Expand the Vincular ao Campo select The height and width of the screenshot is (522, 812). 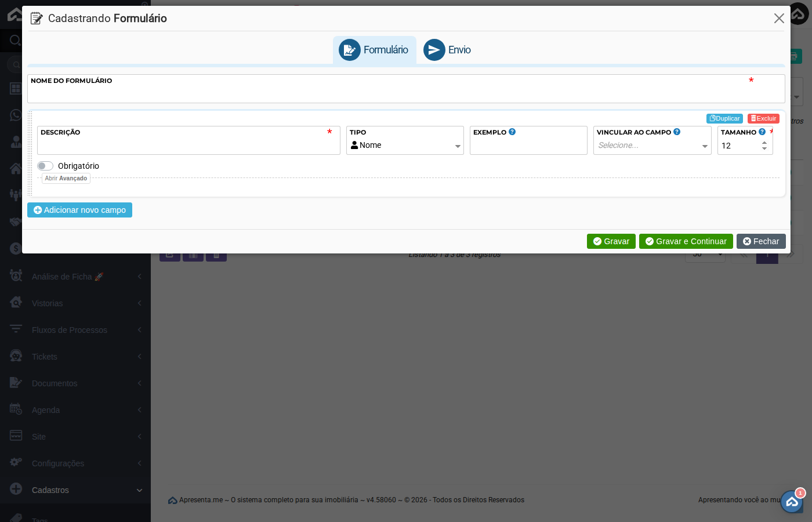click(x=652, y=146)
